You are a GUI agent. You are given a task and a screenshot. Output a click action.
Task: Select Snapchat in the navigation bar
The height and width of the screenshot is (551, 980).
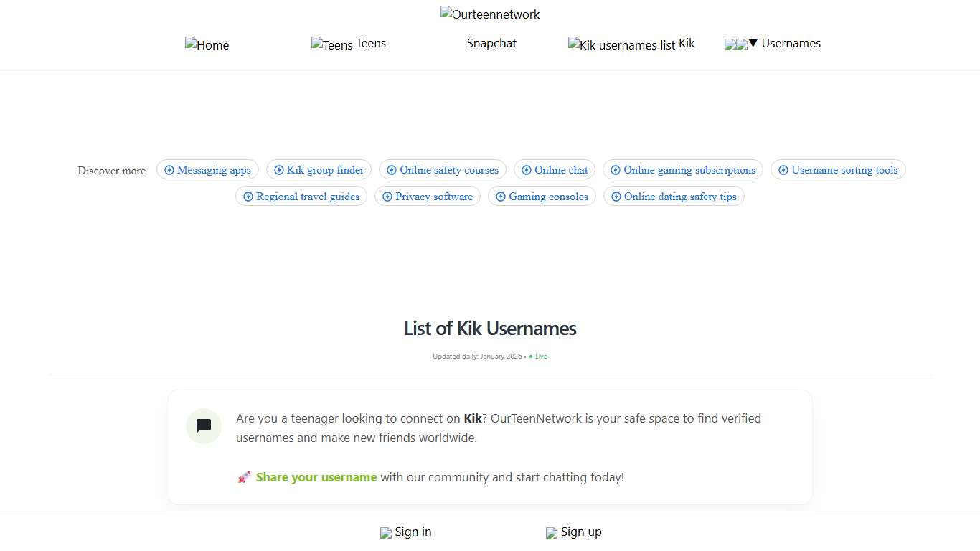491,43
